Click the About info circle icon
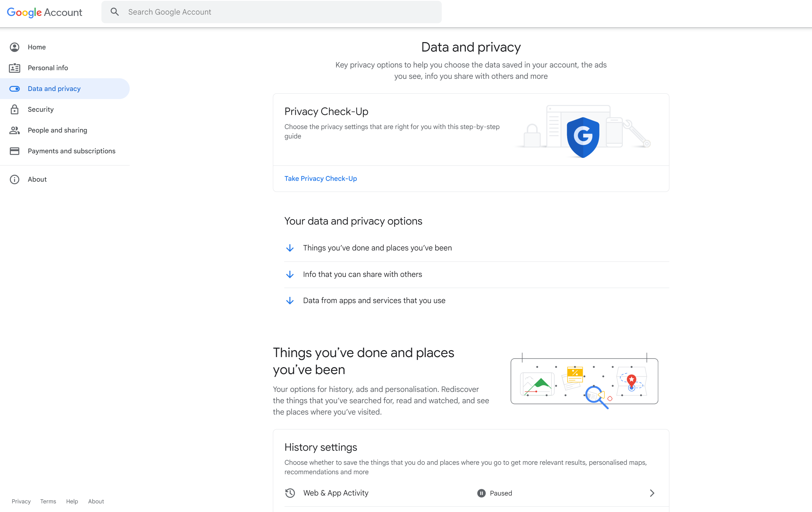The image size is (812, 512). (x=15, y=179)
